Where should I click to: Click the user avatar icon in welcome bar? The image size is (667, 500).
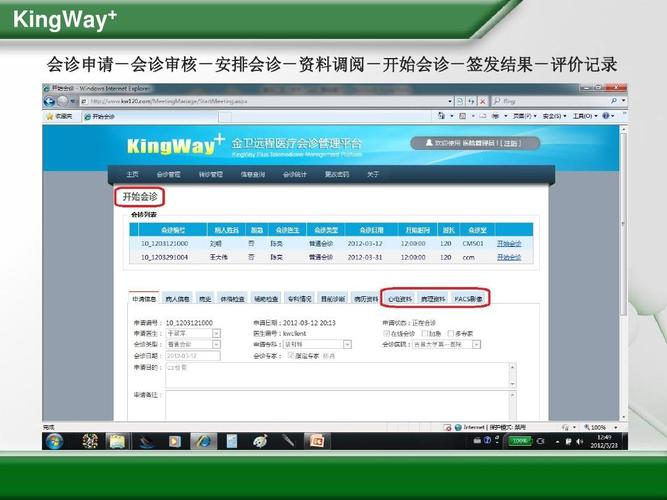coord(429,143)
